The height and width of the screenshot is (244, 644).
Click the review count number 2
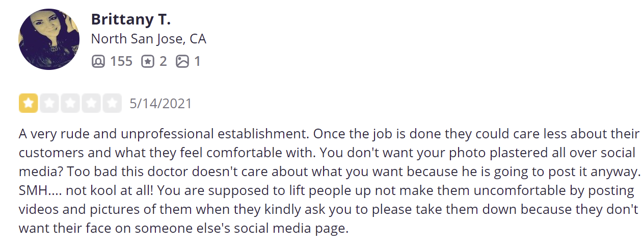click(163, 62)
